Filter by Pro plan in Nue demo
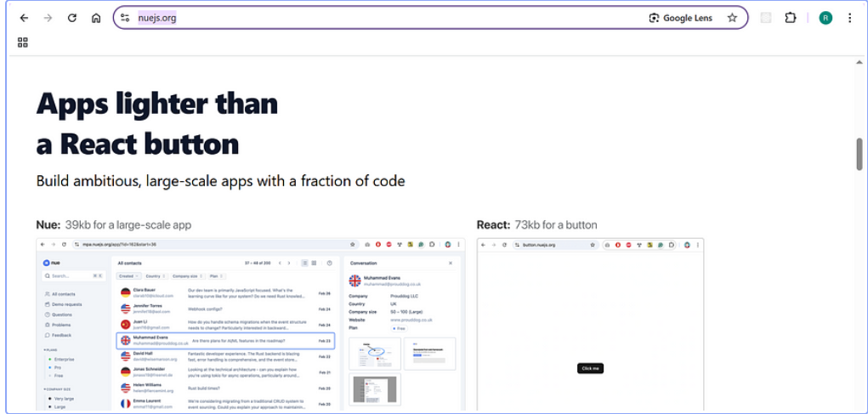The image size is (868, 414). [x=54, y=367]
